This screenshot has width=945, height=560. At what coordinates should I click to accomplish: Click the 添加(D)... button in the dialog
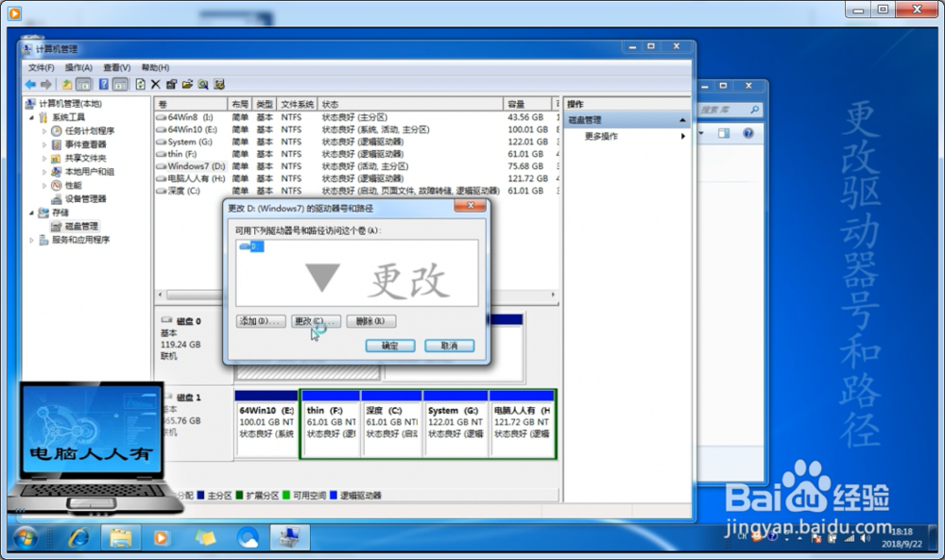point(261,321)
